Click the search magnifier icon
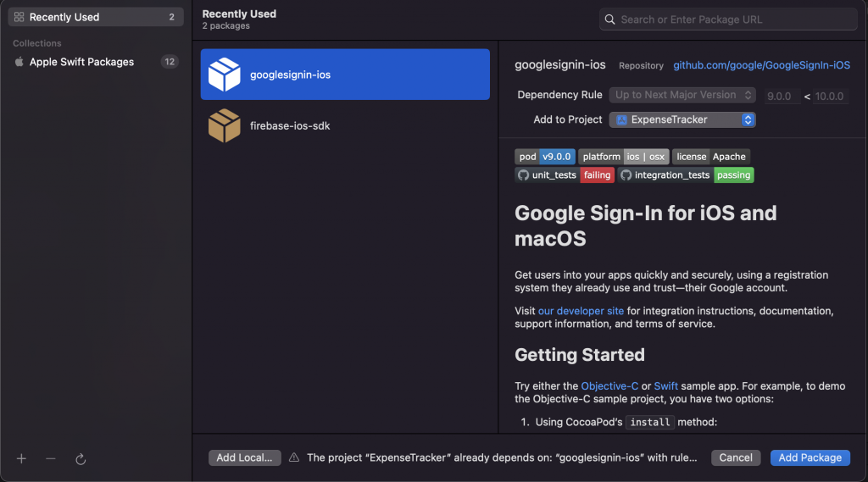The image size is (868, 482). click(609, 19)
